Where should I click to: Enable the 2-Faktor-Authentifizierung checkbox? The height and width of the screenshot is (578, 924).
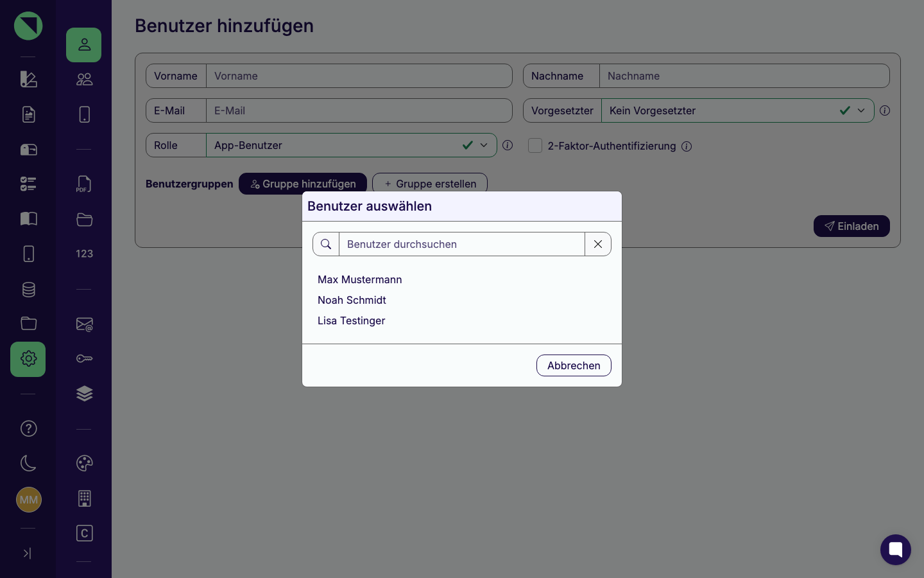[x=535, y=146]
